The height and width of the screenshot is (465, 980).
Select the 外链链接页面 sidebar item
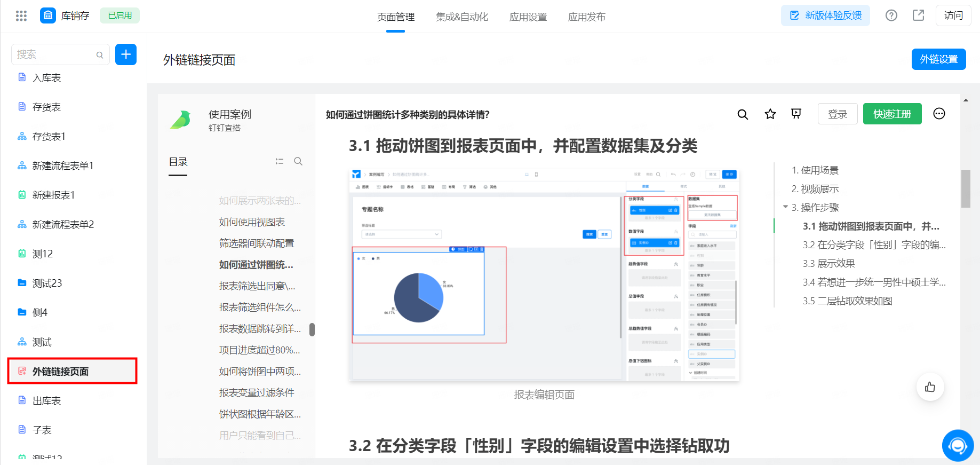coord(73,371)
